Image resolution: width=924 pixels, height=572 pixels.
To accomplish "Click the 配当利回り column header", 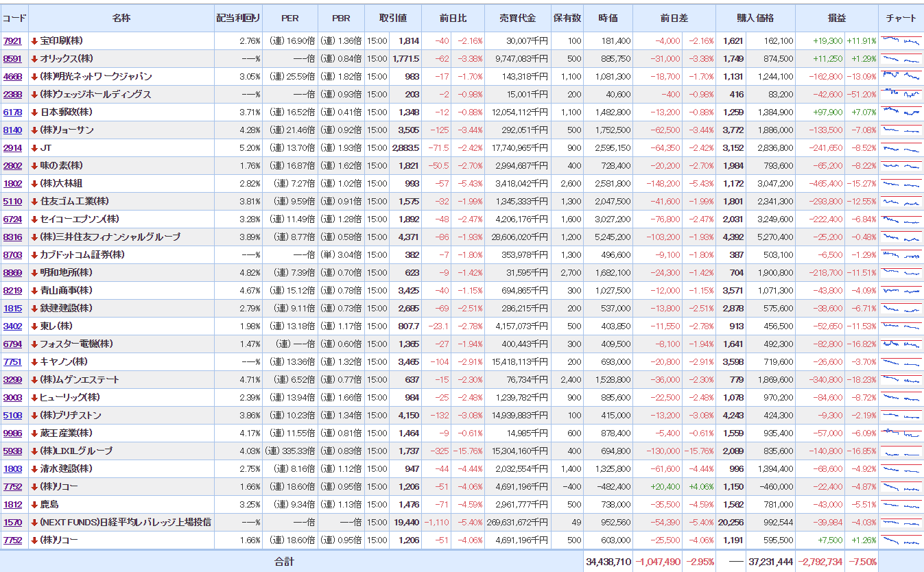I will (x=237, y=18).
